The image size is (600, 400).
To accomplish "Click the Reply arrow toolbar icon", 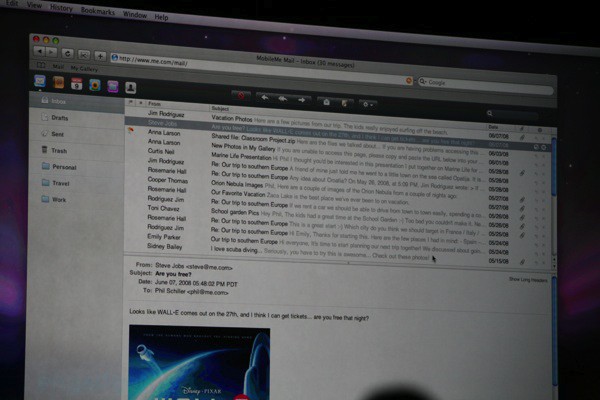I will pos(264,98).
